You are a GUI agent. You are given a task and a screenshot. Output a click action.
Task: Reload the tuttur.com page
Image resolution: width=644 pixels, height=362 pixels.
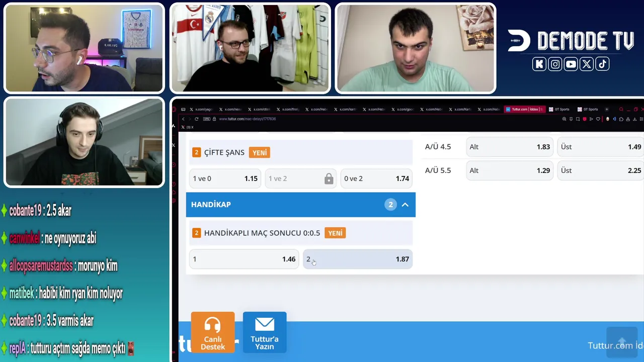pyautogui.click(x=196, y=119)
